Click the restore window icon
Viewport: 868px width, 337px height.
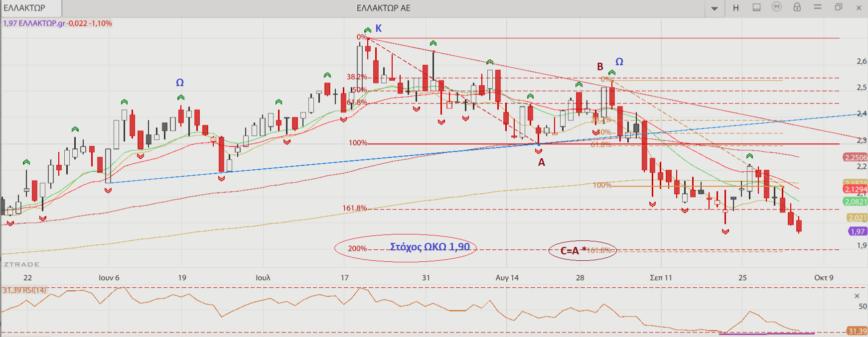click(839, 7)
